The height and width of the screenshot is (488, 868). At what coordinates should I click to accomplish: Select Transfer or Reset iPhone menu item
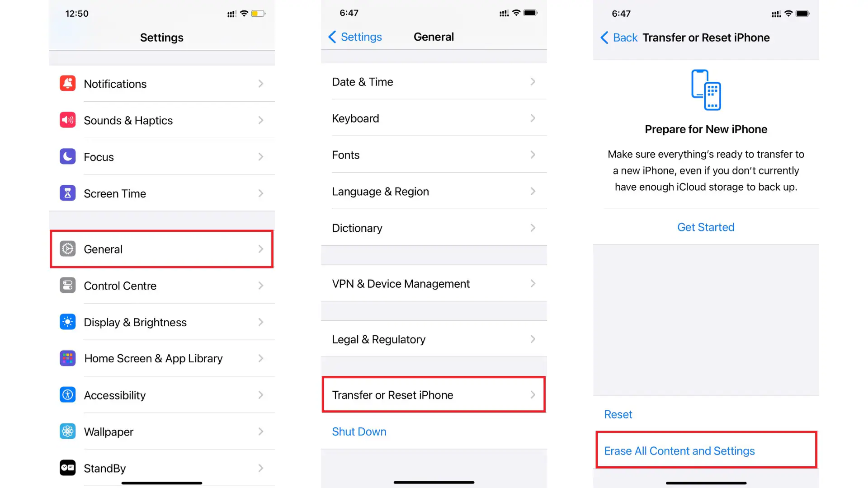tap(434, 394)
